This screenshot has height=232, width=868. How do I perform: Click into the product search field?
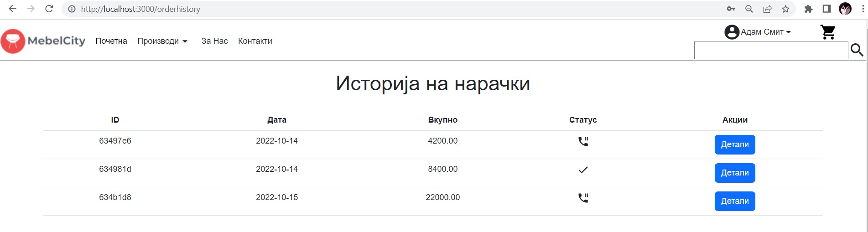click(x=771, y=50)
